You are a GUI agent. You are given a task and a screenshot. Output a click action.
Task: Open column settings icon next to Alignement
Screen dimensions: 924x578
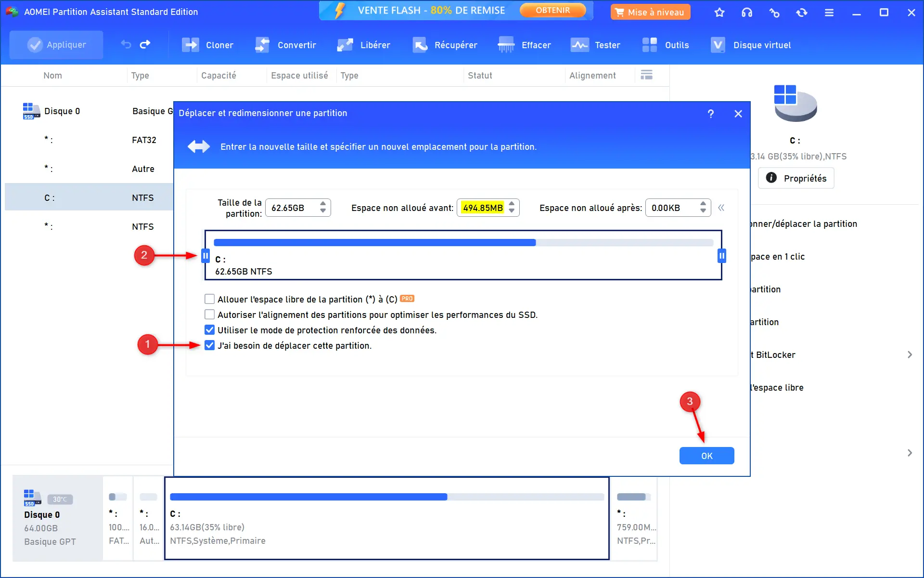point(647,75)
